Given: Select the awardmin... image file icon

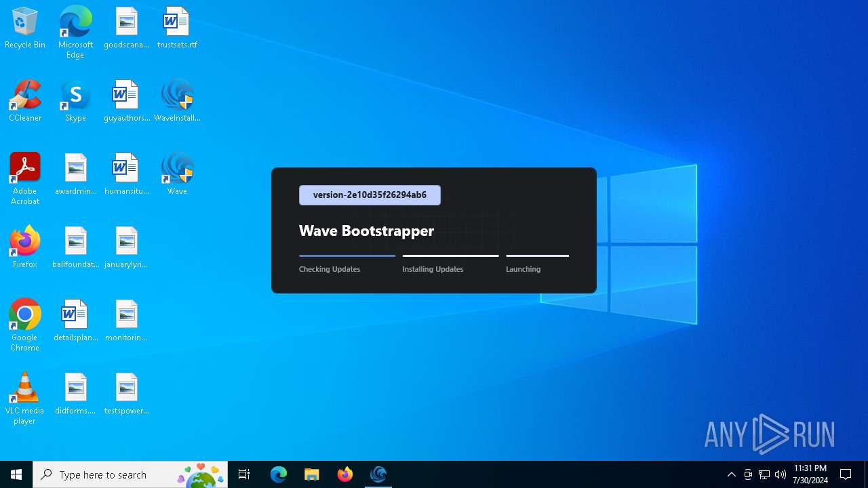Looking at the screenshot, I should coord(75,175).
